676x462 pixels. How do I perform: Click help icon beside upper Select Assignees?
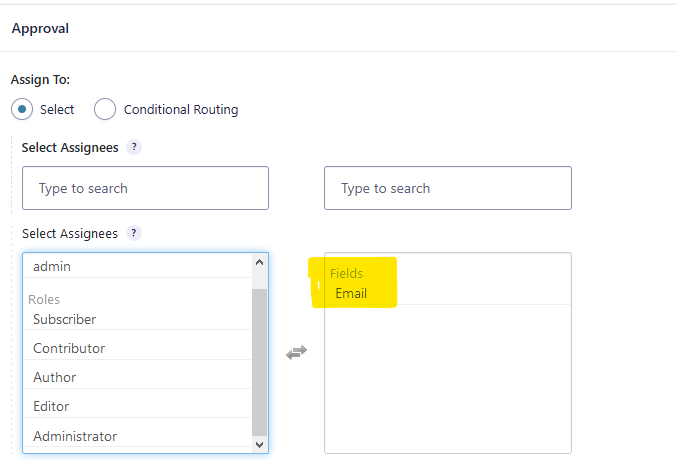click(x=134, y=147)
